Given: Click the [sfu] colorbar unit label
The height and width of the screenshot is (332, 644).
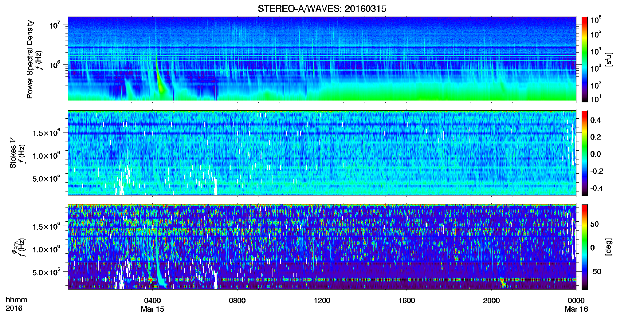Looking at the screenshot, I should pos(609,59).
